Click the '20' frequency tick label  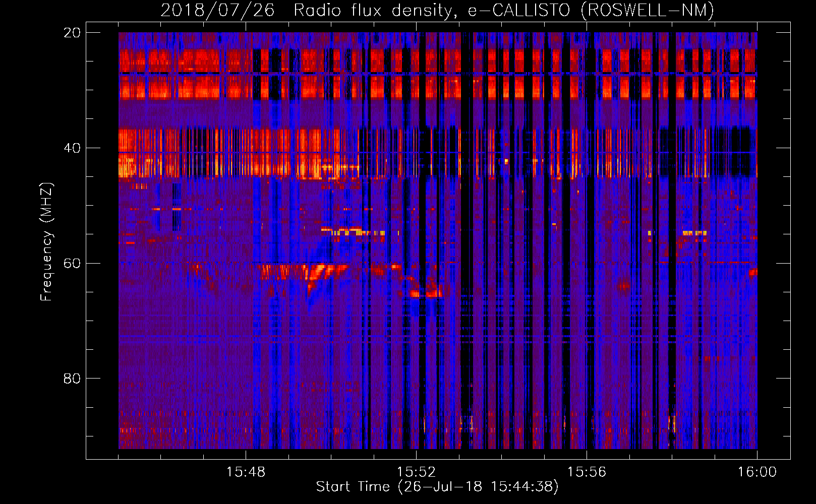point(72,33)
